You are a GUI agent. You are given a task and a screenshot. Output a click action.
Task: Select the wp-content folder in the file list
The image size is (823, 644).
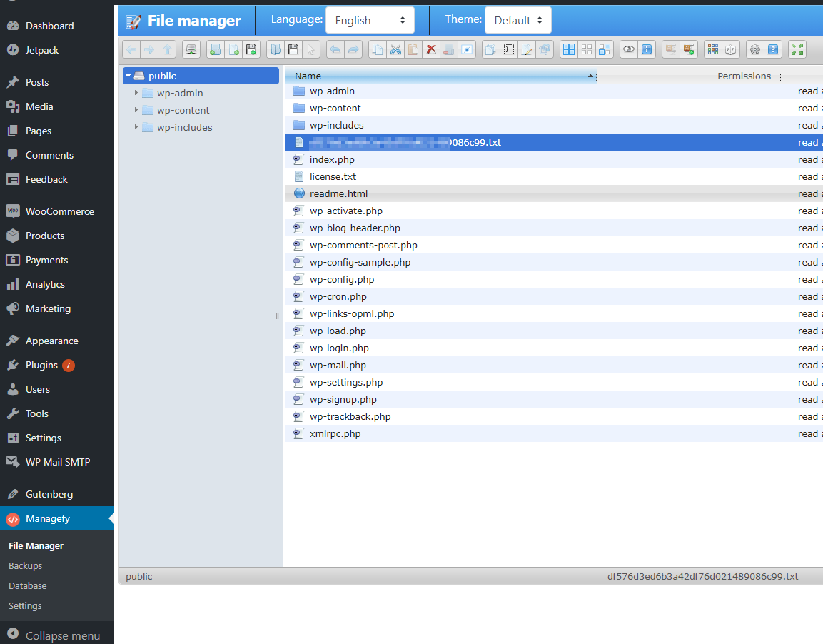coord(554,108)
